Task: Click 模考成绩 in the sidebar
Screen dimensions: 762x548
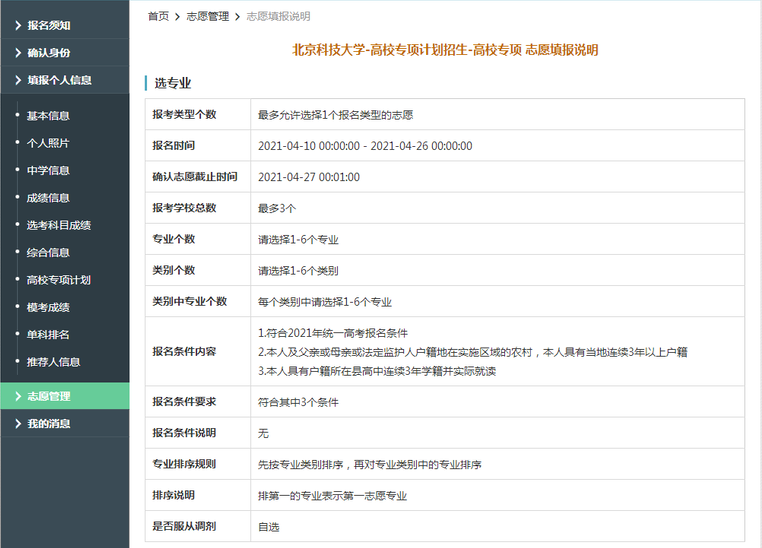Action: point(48,307)
